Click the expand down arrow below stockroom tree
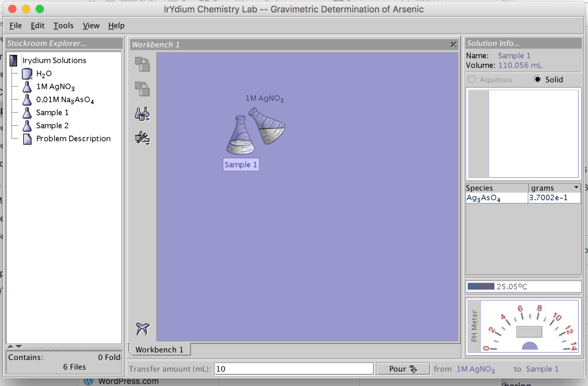The height and width of the screenshot is (386, 588). point(18,347)
